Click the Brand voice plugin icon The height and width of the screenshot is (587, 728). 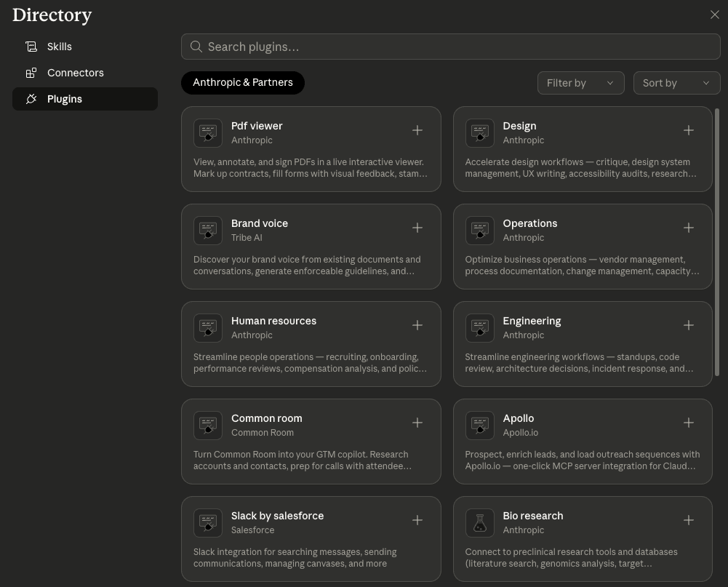point(208,231)
